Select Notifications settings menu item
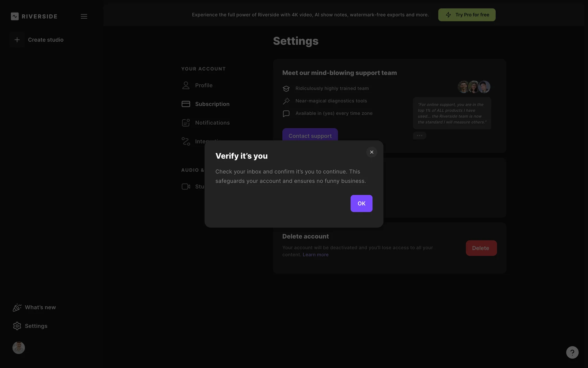Screen dimensions: 588x368 [212, 123]
